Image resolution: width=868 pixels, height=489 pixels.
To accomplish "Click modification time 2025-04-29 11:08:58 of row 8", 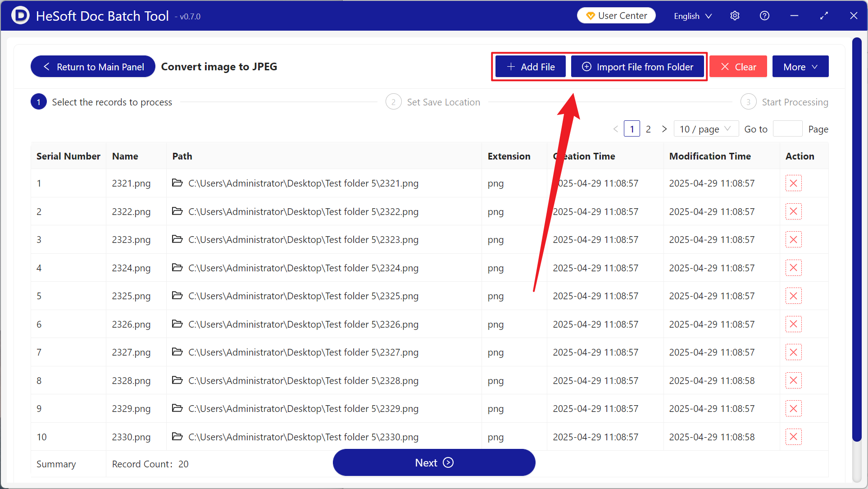I will pyautogui.click(x=712, y=381).
